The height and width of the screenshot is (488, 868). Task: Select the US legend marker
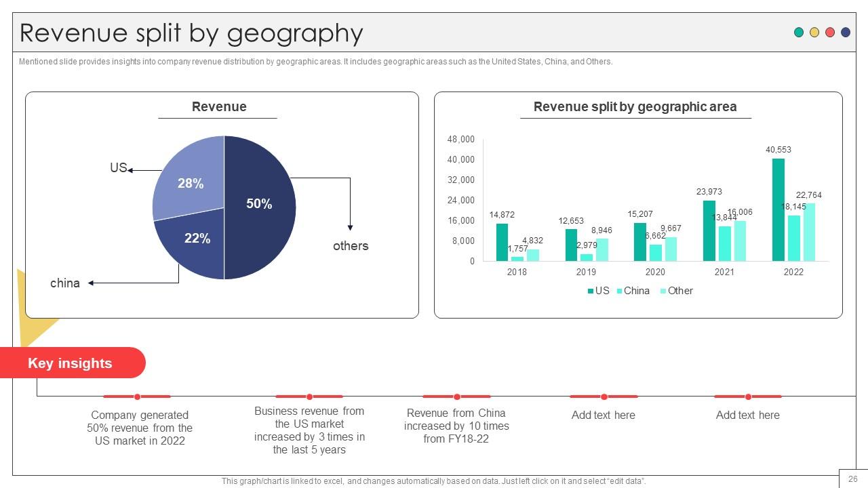click(x=591, y=291)
